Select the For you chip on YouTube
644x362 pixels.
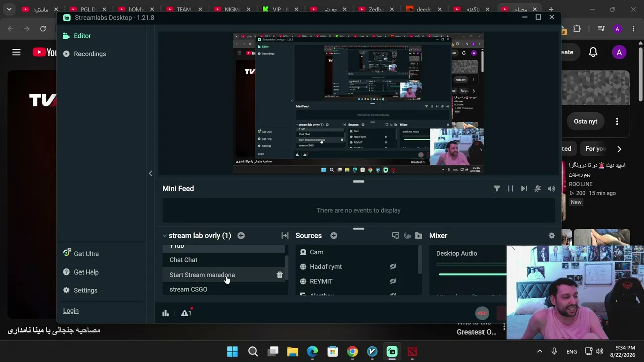[595, 149]
